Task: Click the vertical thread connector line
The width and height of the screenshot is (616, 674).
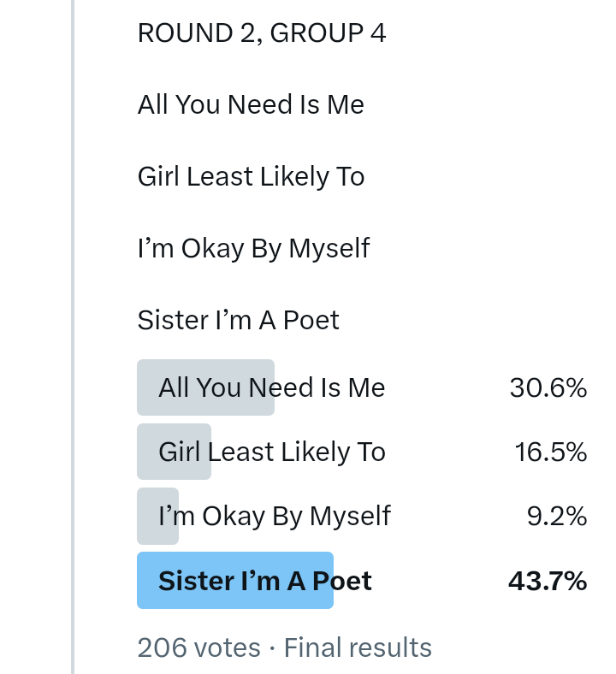Action: 73,342
